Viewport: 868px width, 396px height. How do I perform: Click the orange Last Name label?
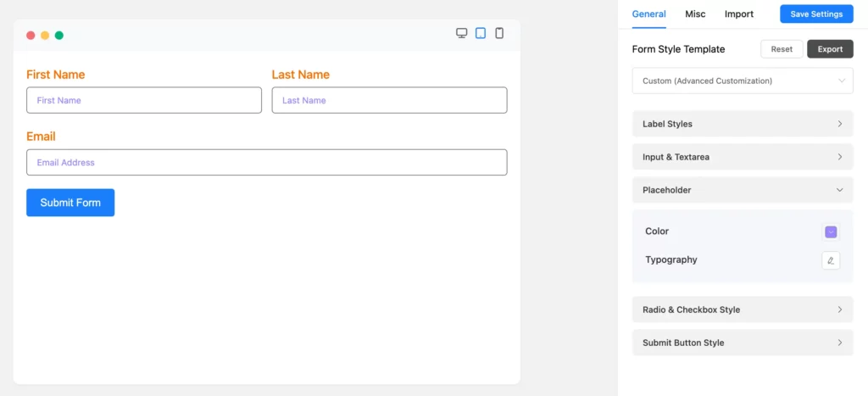coord(301,75)
